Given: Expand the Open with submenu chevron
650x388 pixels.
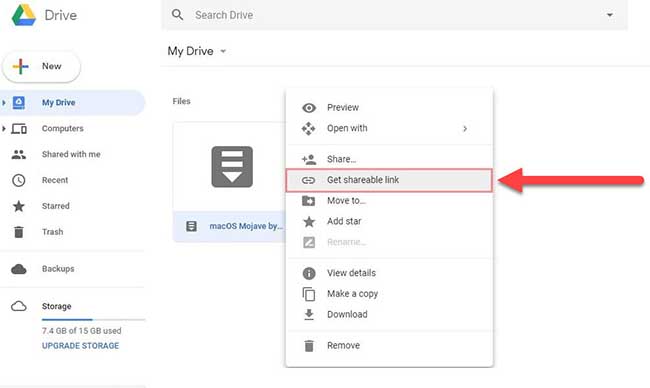Looking at the screenshot, I should pyautogui.click(x=465, y=129).
